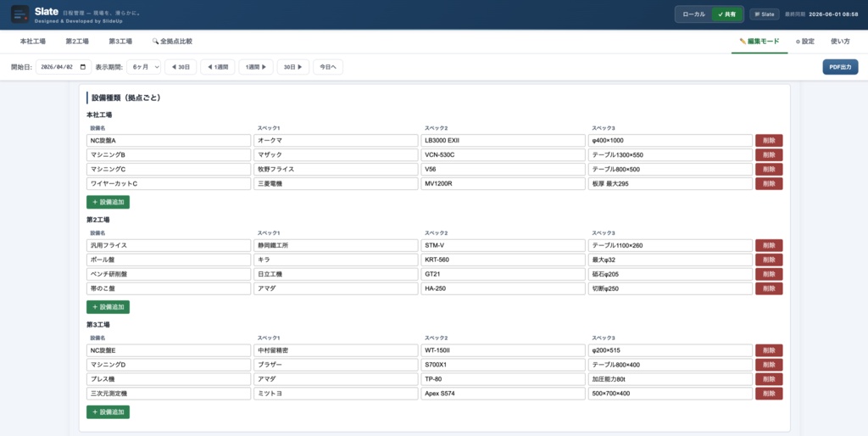Delete the マシニングD row
The image size is (868, 436).
(769, 365)
